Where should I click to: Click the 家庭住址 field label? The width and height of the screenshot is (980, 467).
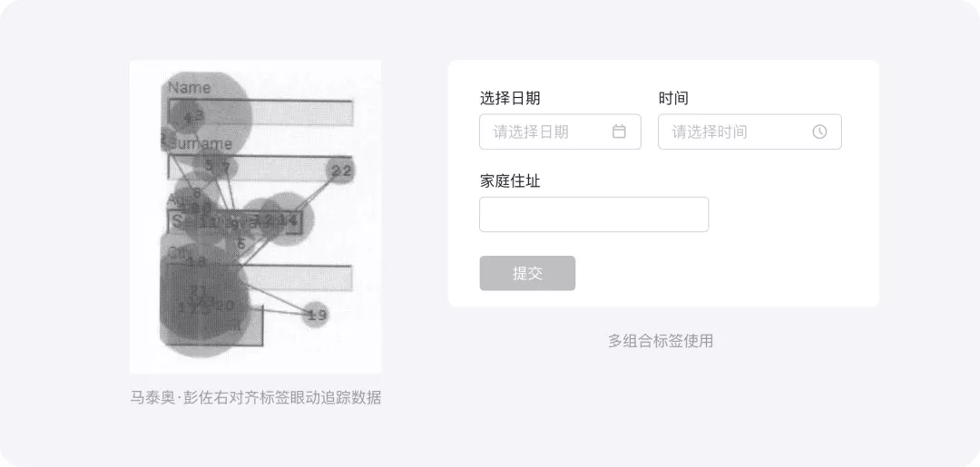tap(510, 181)
